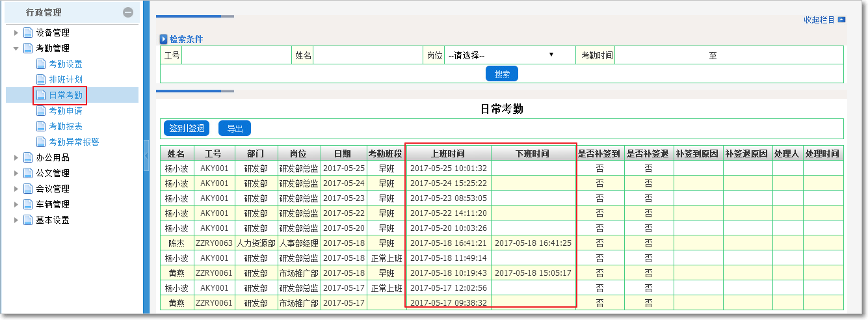Viewport: 868px width, 320px height.
Task: Collapse the 行政管理 panel minus icon
Action: [128, 12]
